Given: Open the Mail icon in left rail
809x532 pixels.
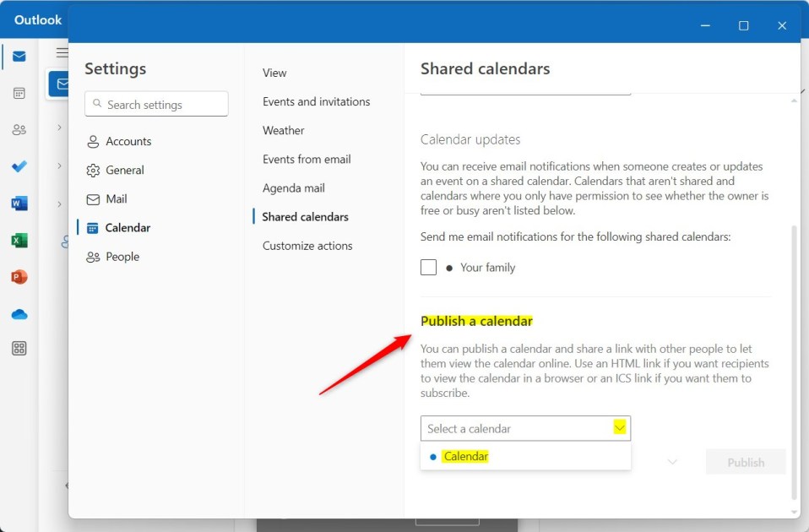Looking at the screenshot, I should 19,57.
